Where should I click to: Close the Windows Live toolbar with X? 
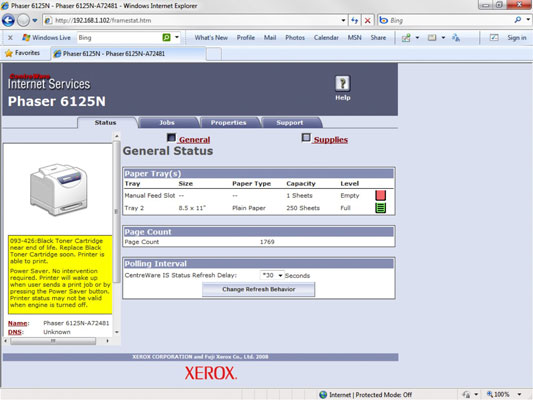click(x=10, y=38)
